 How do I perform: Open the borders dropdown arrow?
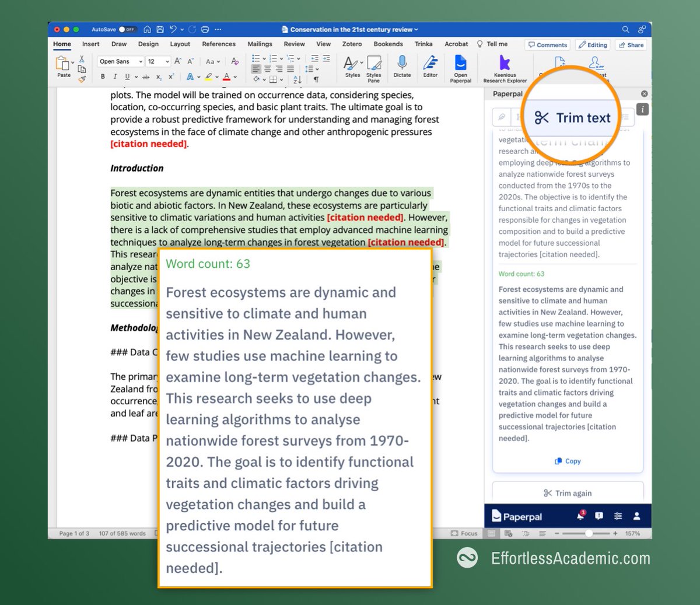[281, 79]
